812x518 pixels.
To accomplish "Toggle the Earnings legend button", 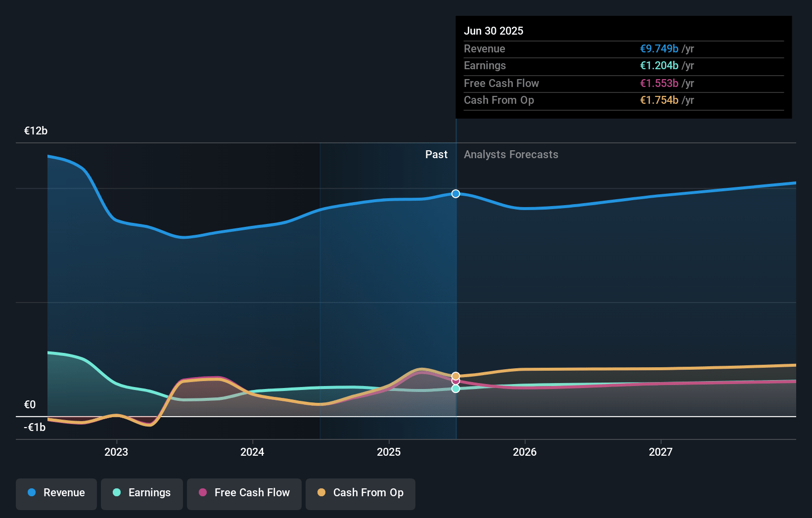I will pos(142,494).
